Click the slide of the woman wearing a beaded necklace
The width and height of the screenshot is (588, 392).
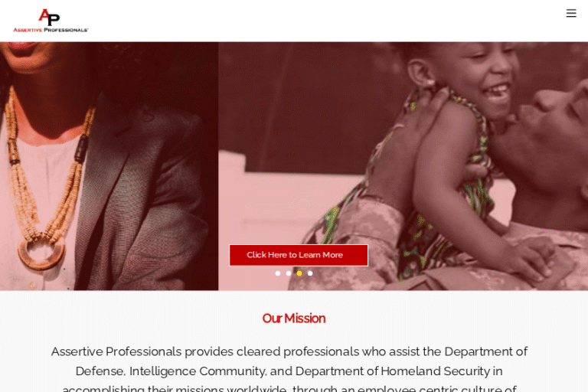[109, 166]
